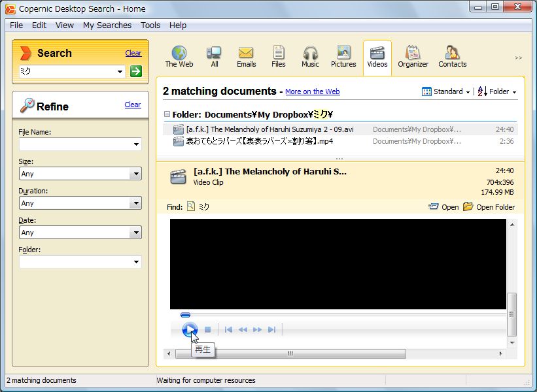Screen dimensions: 537x392
Task: Open the Duration dropdown
Action: point(136,203)
